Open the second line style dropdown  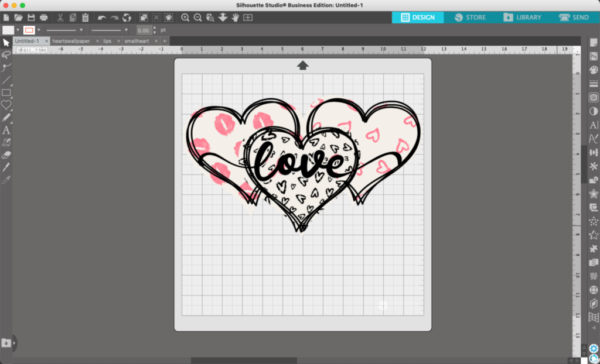[110, 30]
